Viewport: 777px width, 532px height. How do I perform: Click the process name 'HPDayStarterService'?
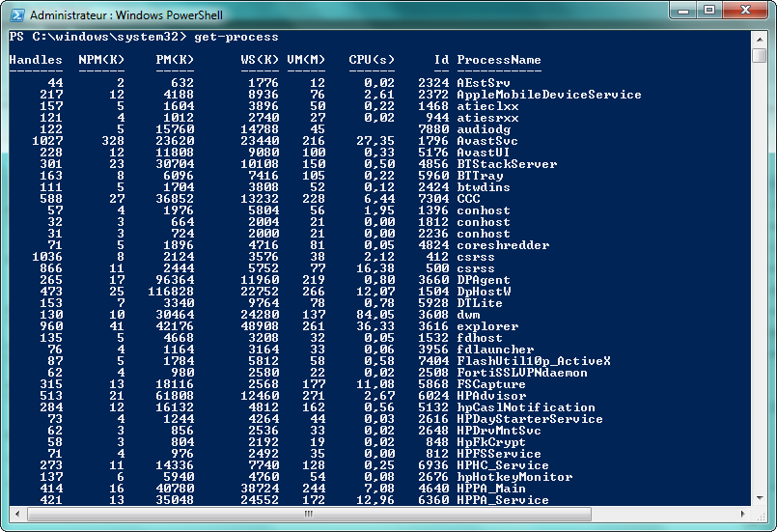pyautogui.click(x=530, y=419)
